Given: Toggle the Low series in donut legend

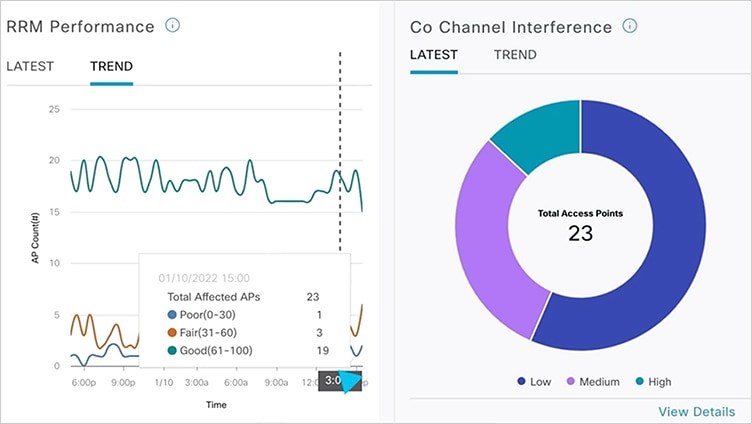Looking at the screenshot, I should (x=536, y=382).
